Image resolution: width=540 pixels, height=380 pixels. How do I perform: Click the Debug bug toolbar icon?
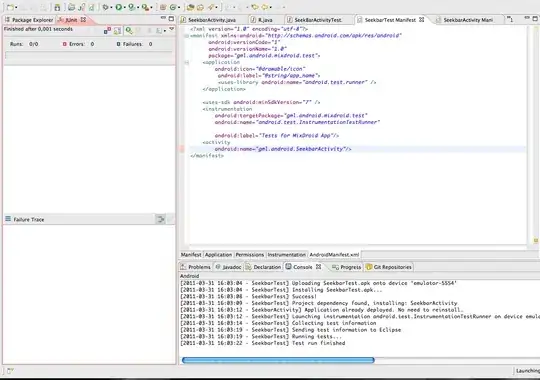[x=105, y=7]
